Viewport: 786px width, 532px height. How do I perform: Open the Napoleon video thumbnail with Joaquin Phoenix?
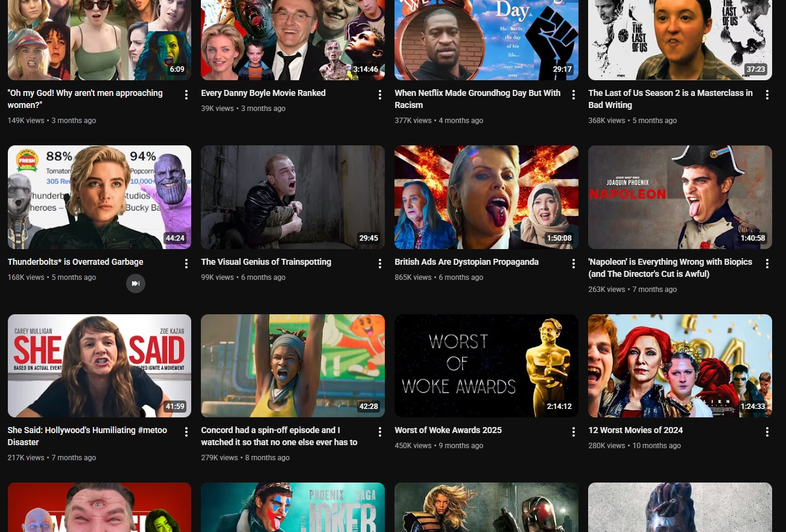click(x=680, y=197)
